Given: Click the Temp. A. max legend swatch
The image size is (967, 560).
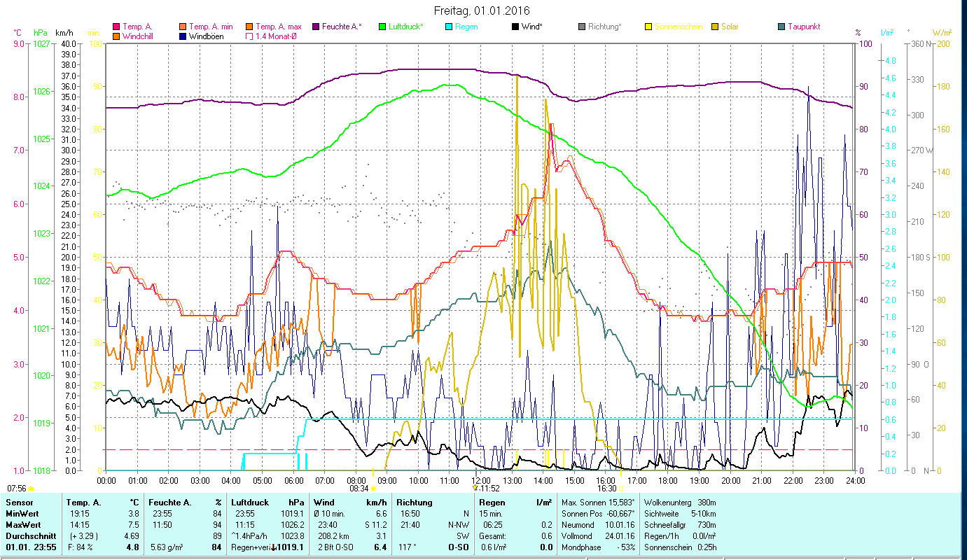Looking at the screenshot, I should click(248, 27).
